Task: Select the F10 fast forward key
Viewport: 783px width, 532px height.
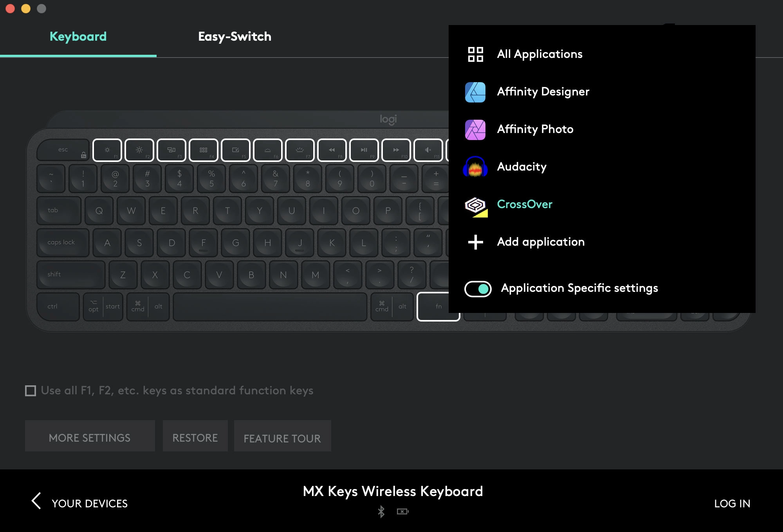Action: pos(396,150)
